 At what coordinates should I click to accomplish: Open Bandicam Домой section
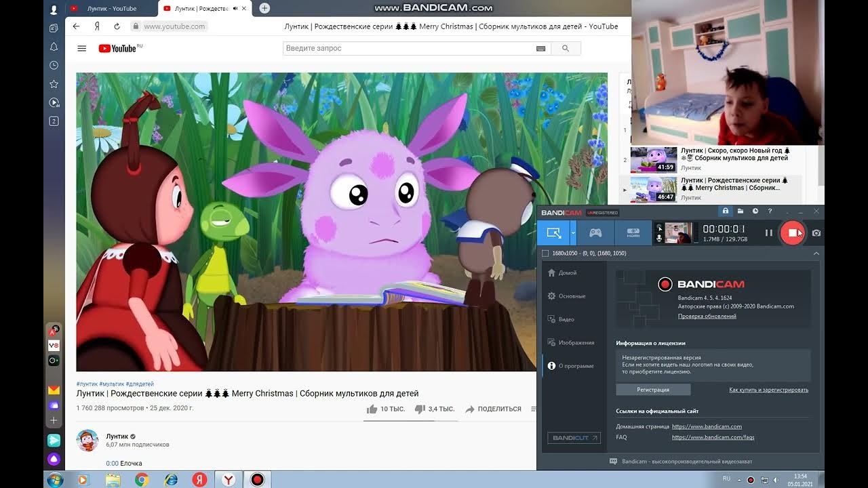coord(562,272)
